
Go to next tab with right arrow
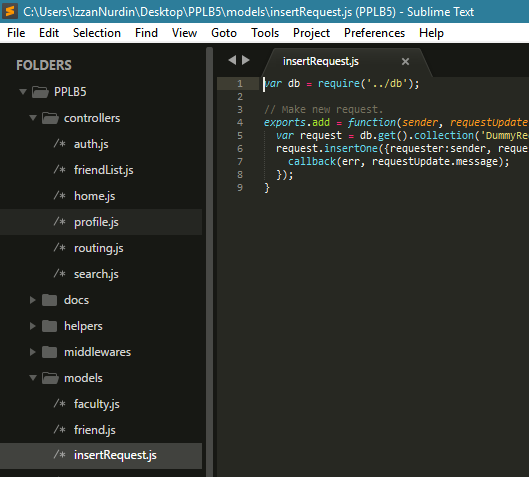246,60
